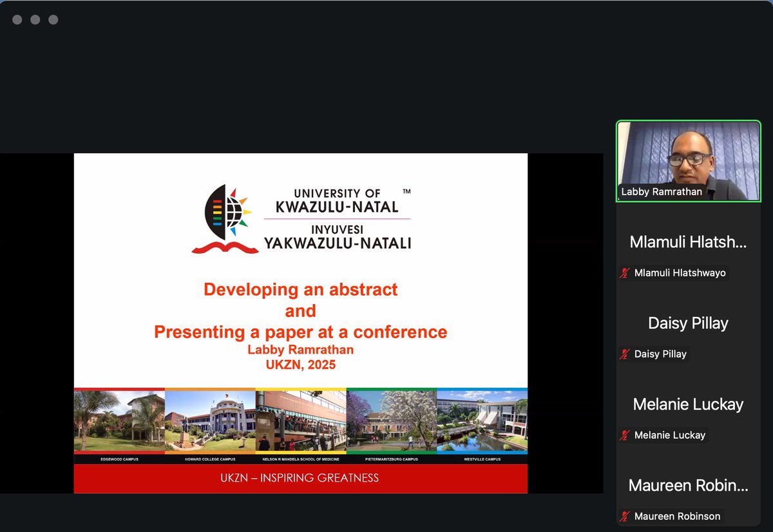Click the small Daisy Pillay name label
The image size is (773, 532).
660,354
